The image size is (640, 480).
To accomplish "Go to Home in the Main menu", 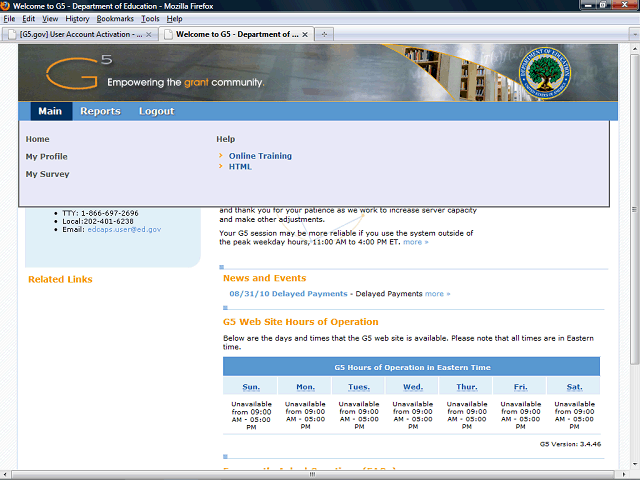I will [38, 139].
